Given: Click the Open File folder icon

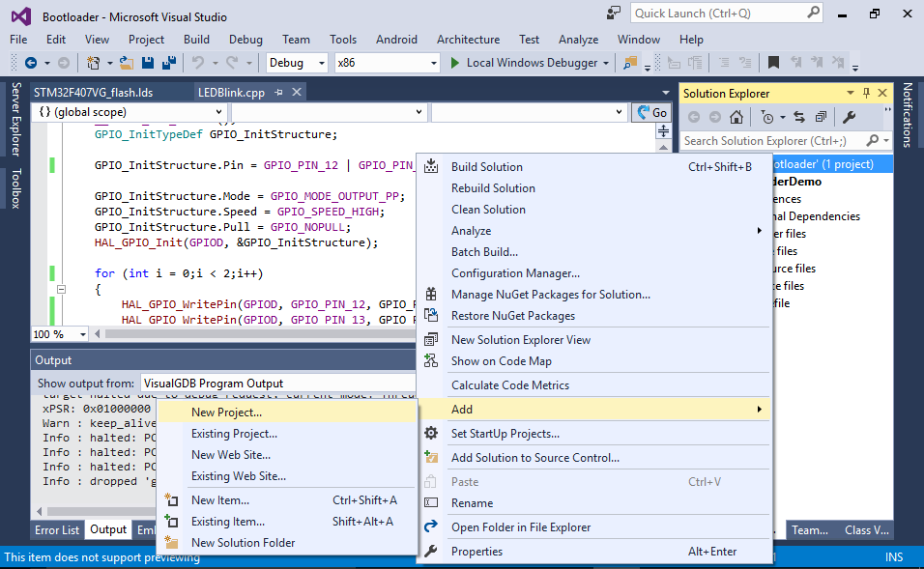Looking at the screenshot, I should pos(126,63).
